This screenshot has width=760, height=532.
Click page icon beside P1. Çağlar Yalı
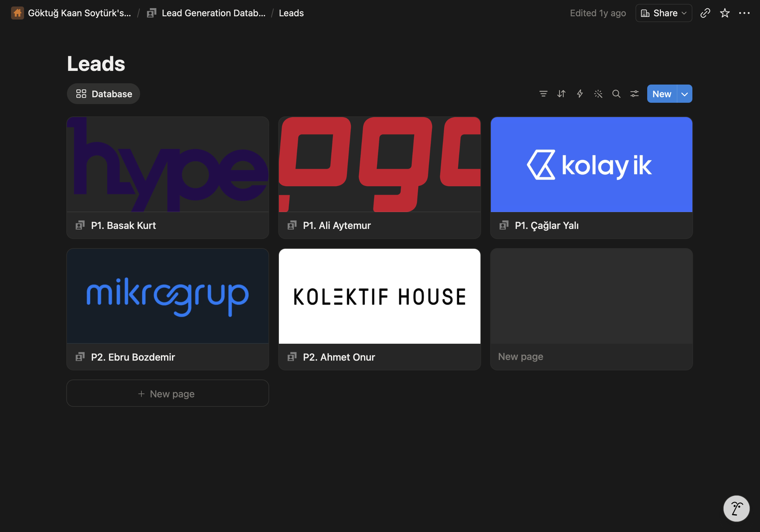click(504, 225)
